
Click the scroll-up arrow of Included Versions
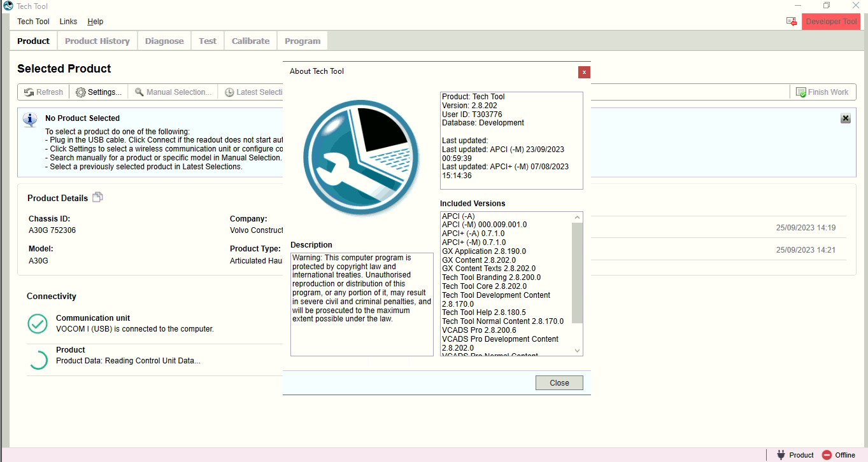(x=577, y=217)
